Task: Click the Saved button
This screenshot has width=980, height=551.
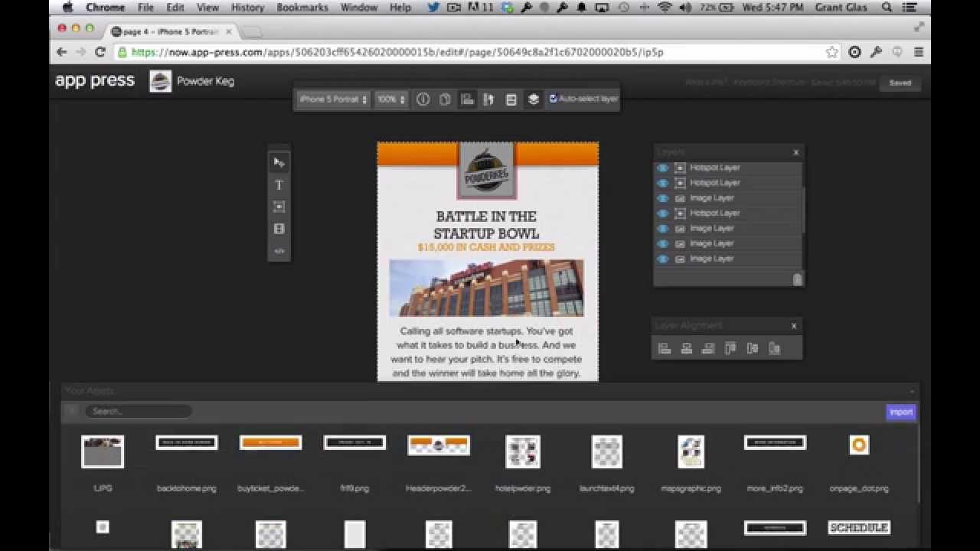Action: pyautogui.click(x=900, y=83)
